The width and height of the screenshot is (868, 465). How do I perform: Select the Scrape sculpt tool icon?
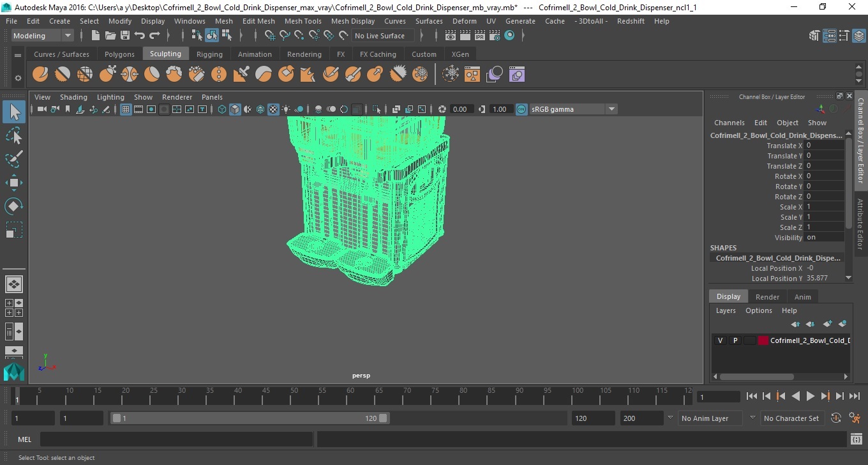coord(286,75)
